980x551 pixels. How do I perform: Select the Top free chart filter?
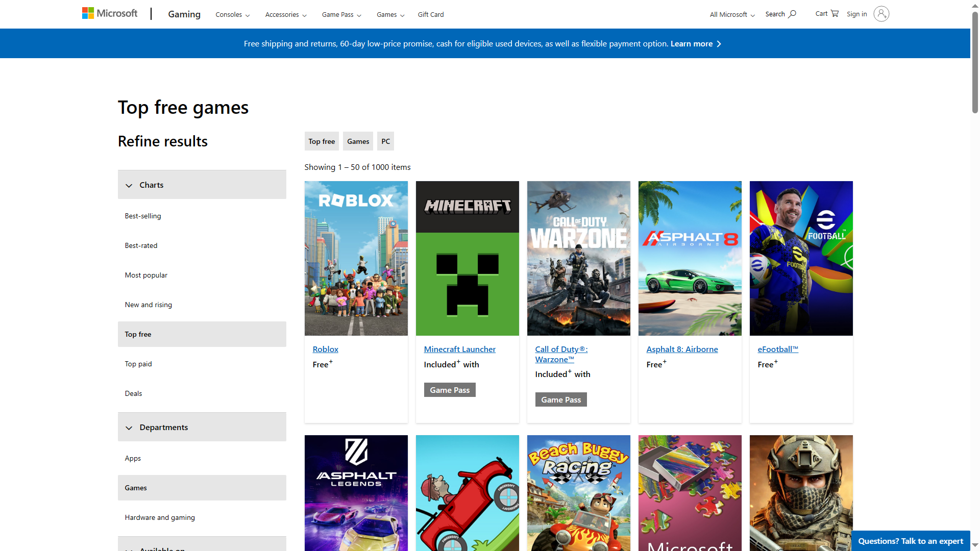(x=202, y=334)
